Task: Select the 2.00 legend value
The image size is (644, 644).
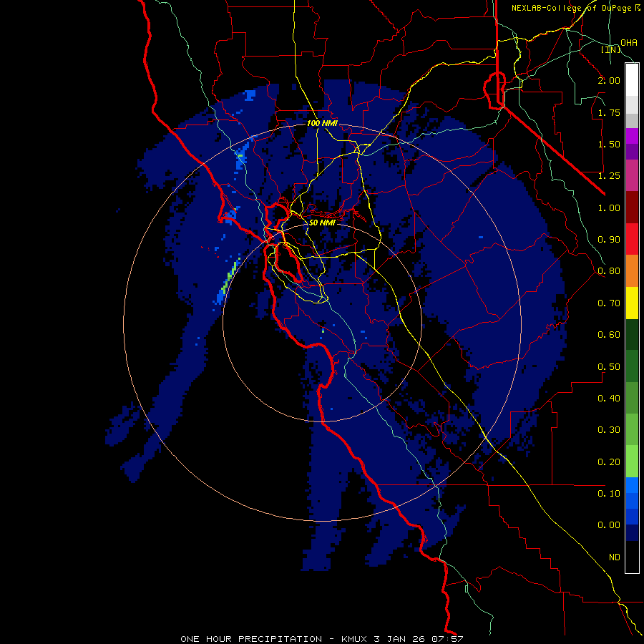Action: [609, 80]
